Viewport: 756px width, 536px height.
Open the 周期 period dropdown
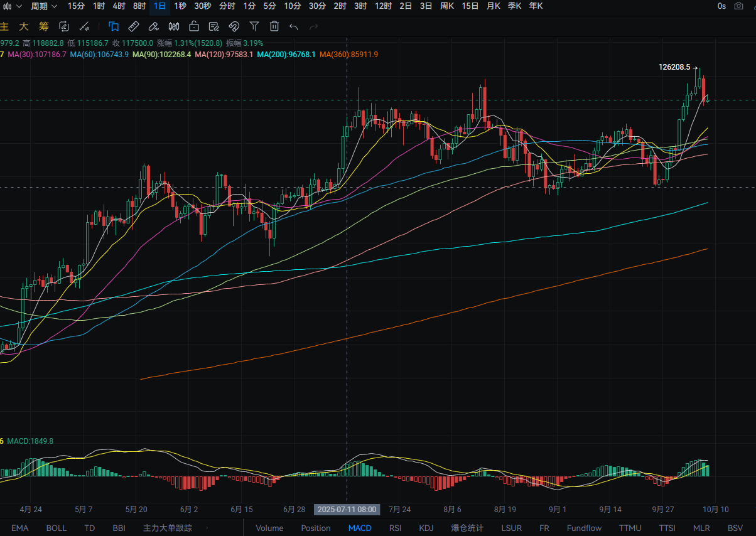tap(44, 6)
